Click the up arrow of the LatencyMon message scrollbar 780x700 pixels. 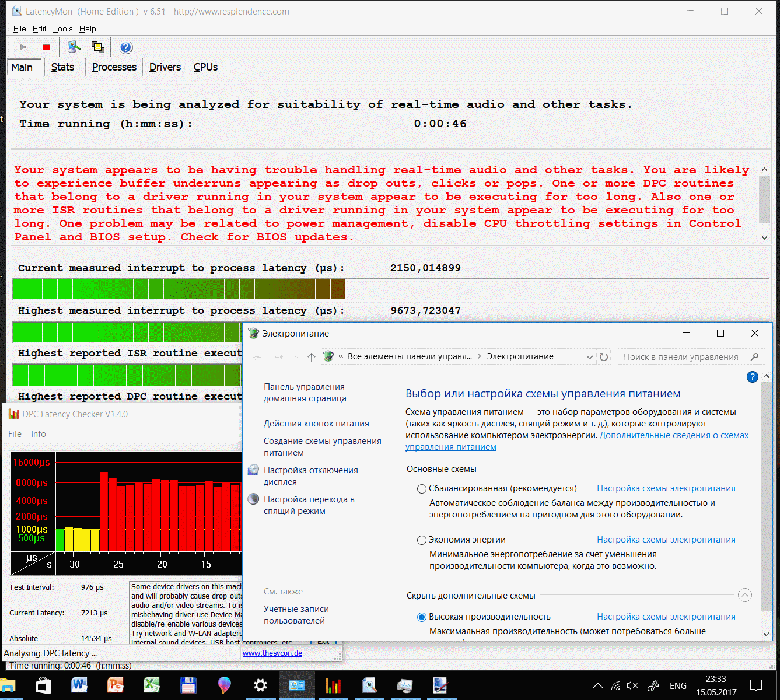[x=764, y=170]
